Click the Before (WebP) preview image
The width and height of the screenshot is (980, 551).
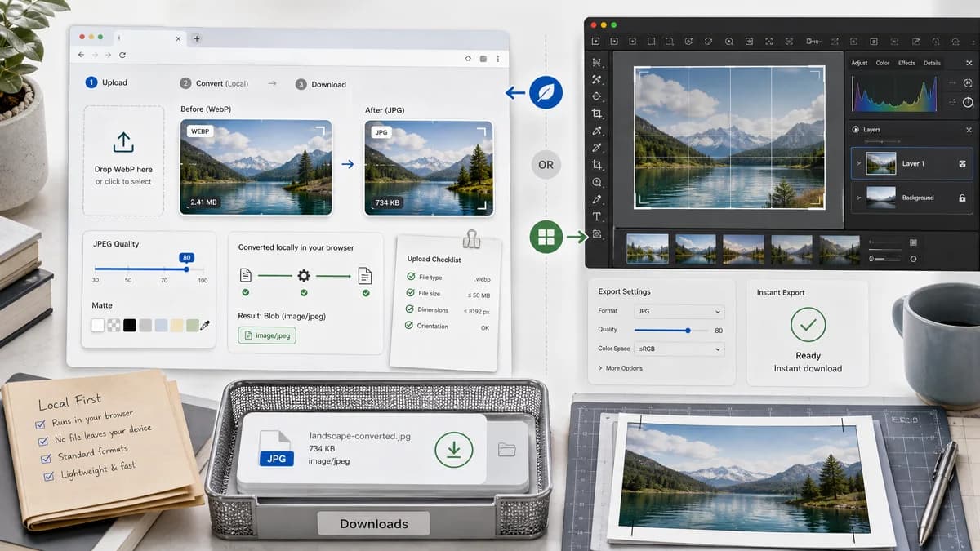tap(256, 167)
